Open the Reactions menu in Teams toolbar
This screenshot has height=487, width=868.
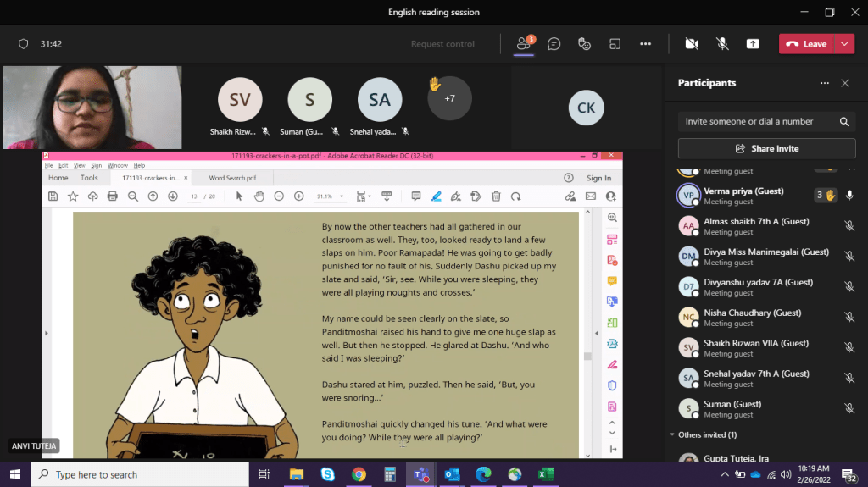point(584,44)
